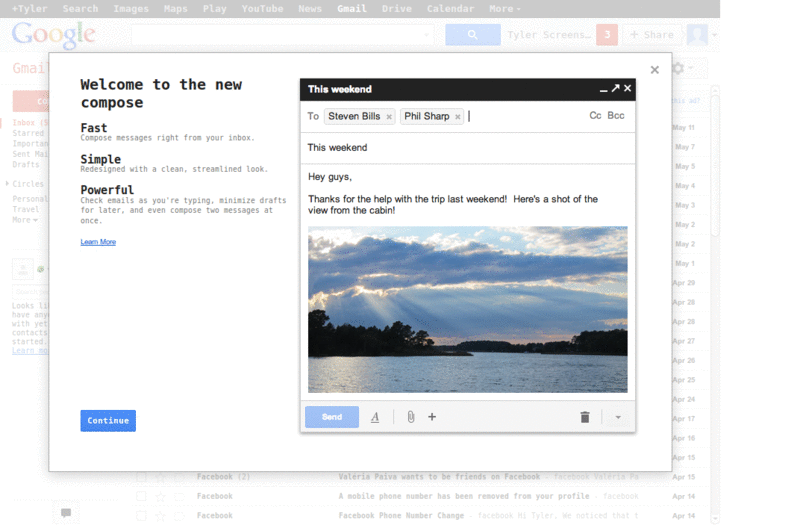Screen dimensions: 800x525
Task: Click the Google search magnifier button
Action: click(x=472, y=35)
